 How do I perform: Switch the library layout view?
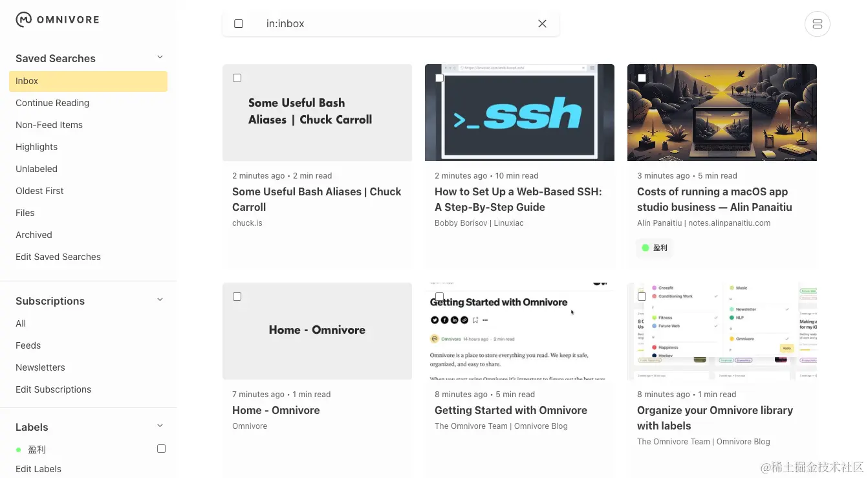(817, 24)
